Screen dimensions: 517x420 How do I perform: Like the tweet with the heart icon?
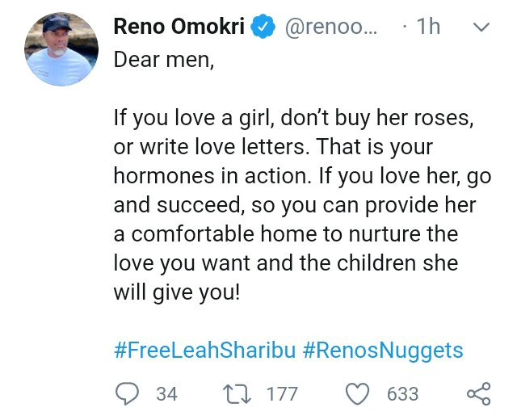point(357,393)
